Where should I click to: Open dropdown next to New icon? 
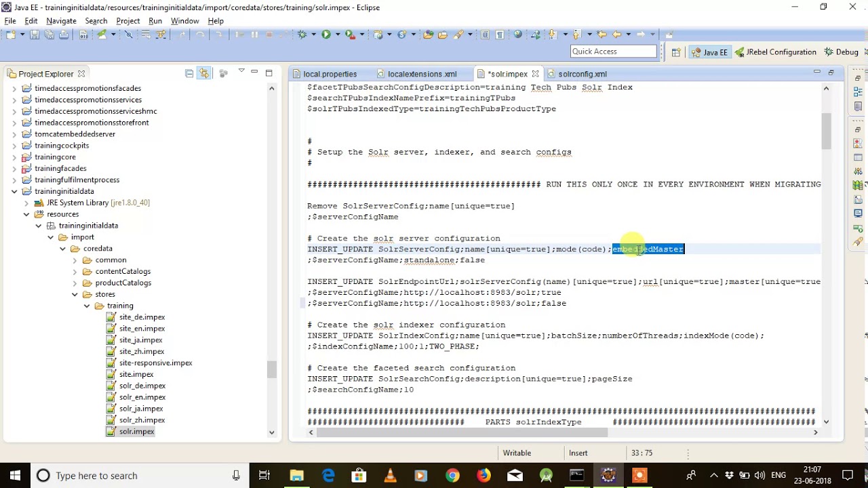[22, 34]
